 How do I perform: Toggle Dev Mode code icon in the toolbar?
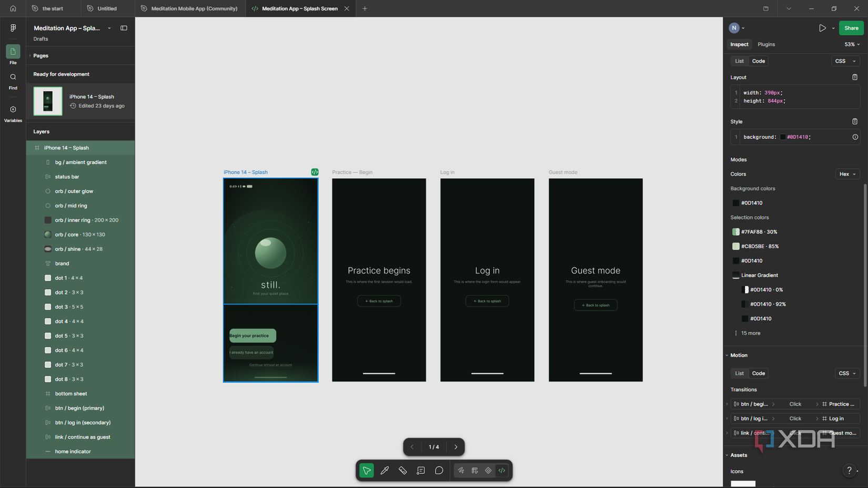tap(502, 471)
